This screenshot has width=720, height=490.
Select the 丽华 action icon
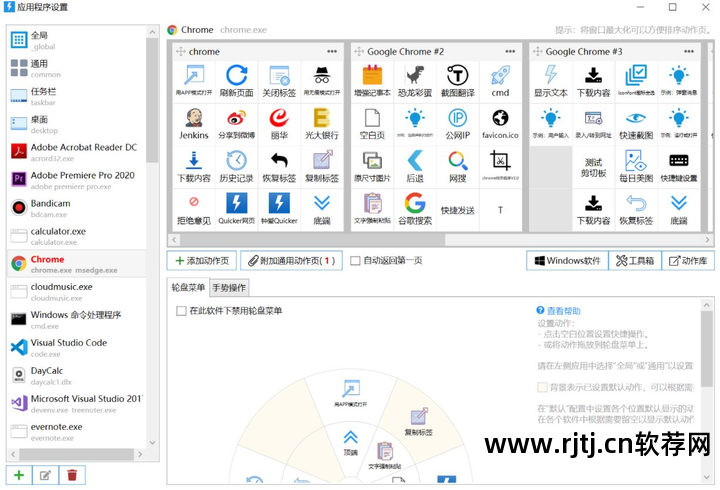(279, 118)
